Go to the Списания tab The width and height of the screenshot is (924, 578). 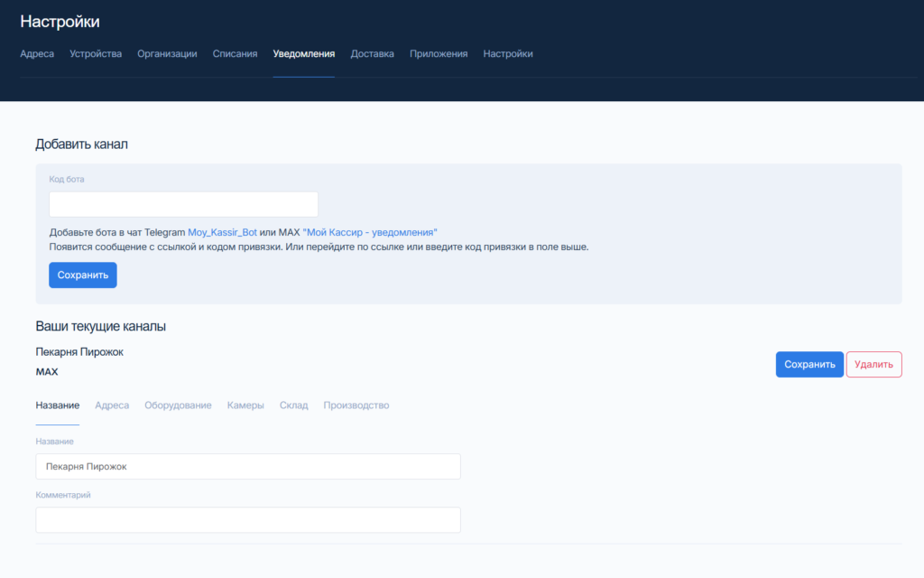click(235, 54)
